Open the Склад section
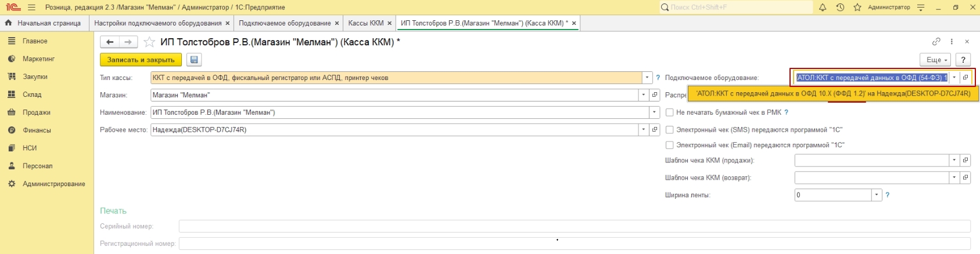 click(32, 95)
